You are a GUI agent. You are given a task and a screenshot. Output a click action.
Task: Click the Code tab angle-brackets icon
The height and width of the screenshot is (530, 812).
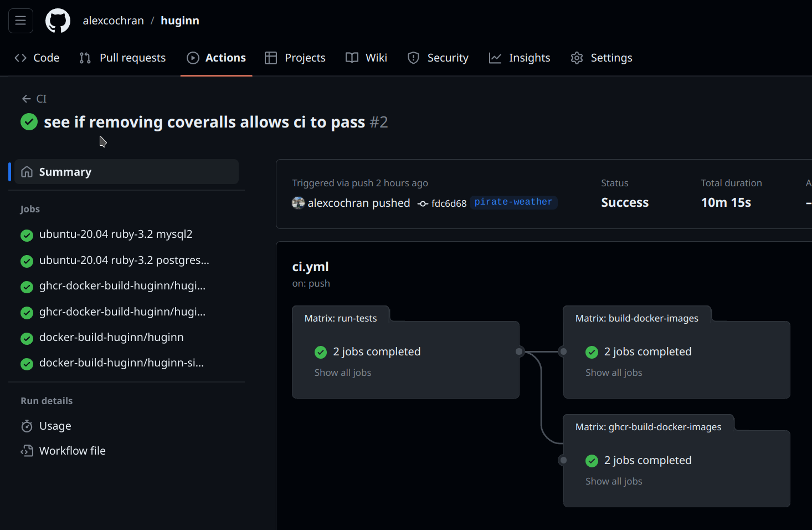(20, 58)
